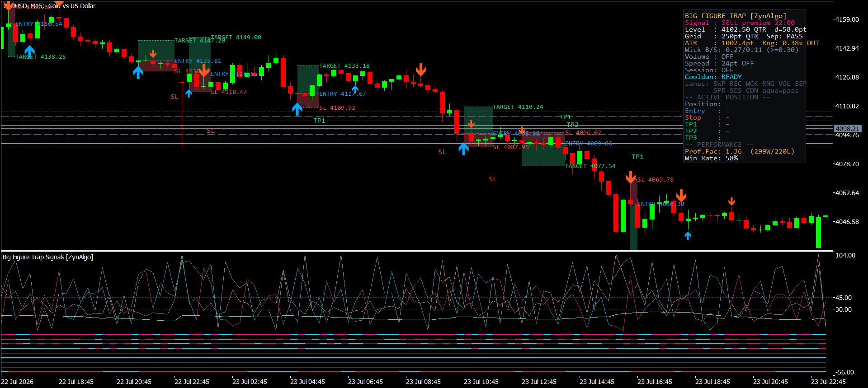Click the SL 4096.02 label
The height and width of the screenshot is (388, 868).
(x=583, y=133)
